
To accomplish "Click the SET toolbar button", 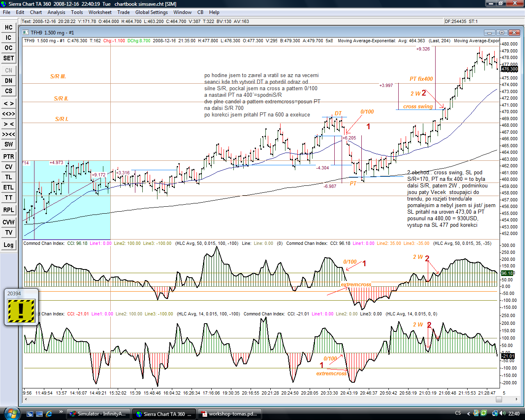I will pyautogui.click(x=9, y=58).
